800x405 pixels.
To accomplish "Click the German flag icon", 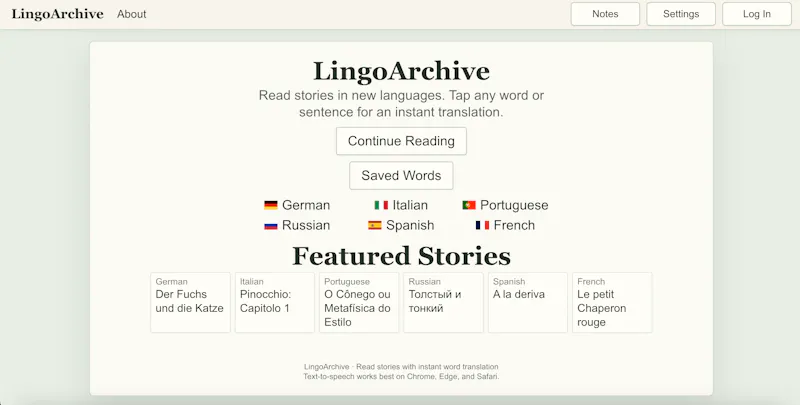I will point(271,205).
